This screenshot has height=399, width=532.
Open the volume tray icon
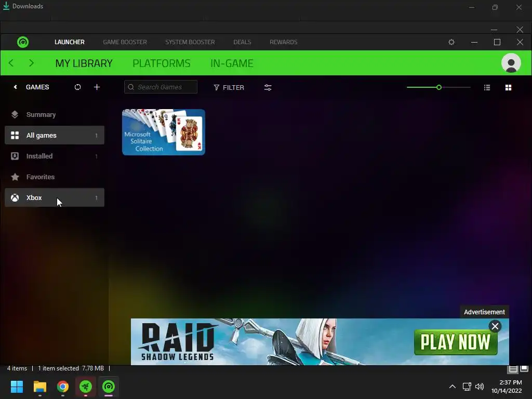(x=480, y=387)
